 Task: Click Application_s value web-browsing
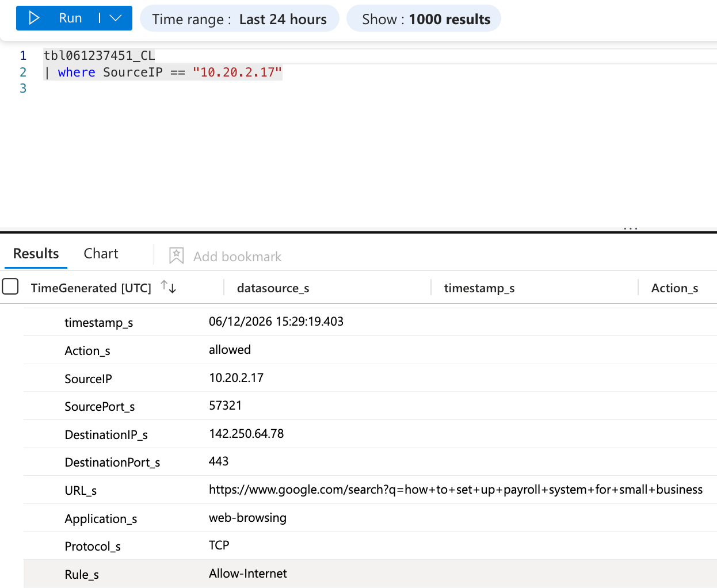point(247,518)
